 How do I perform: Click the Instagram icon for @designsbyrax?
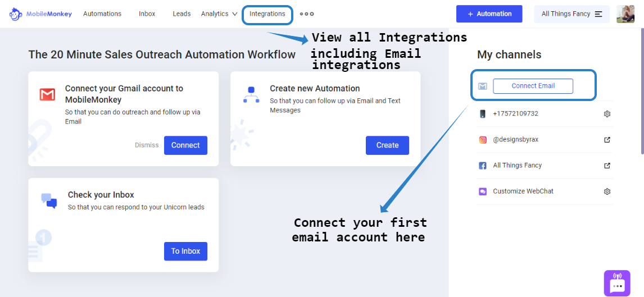point(483,140)
